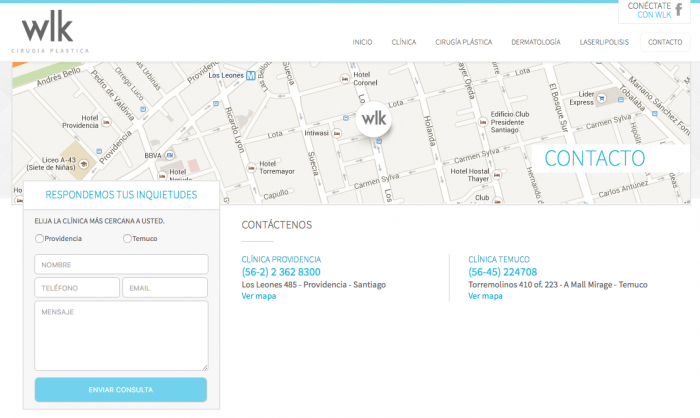
Task: Click the Los Leones metro station icon
Action: (x=253, y=75)
